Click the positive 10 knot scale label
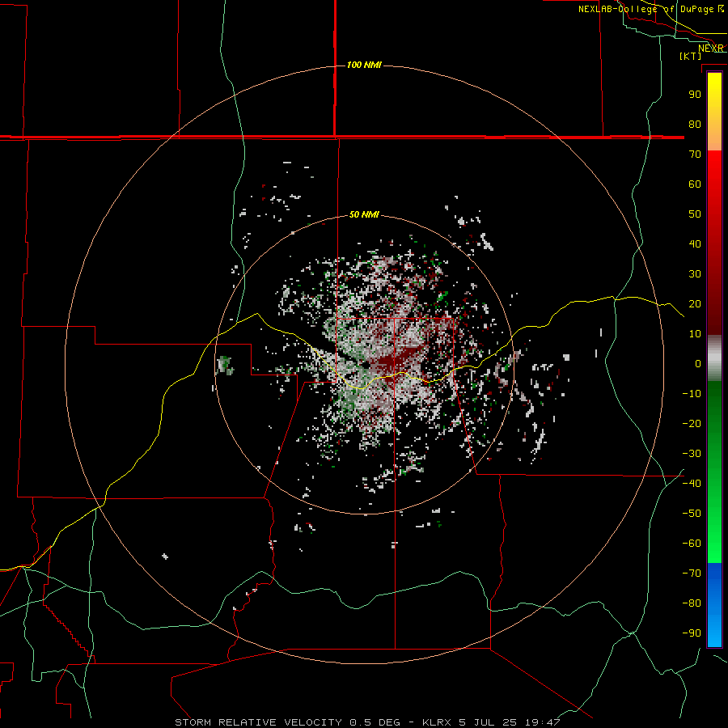 (x=695, y=334)
